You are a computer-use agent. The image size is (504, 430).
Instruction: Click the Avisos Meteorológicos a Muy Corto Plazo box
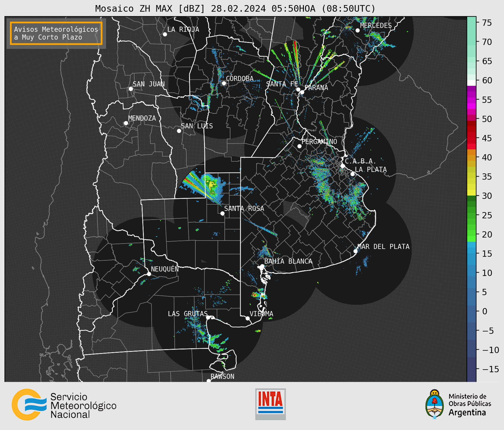pyautogui.click(x=56, y=33)
